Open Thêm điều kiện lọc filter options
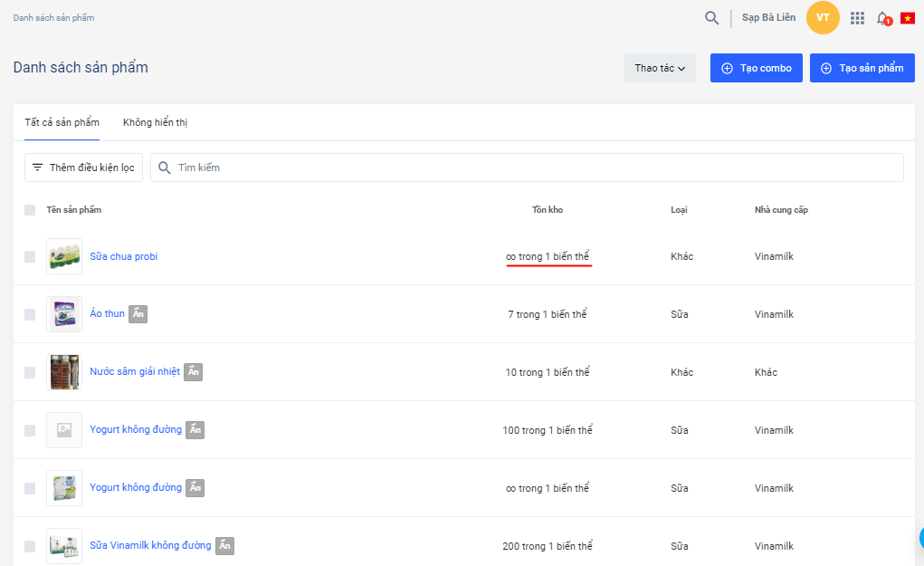Image resolution: width=924 pixels, height=566 pixels. tap(83, 168)
